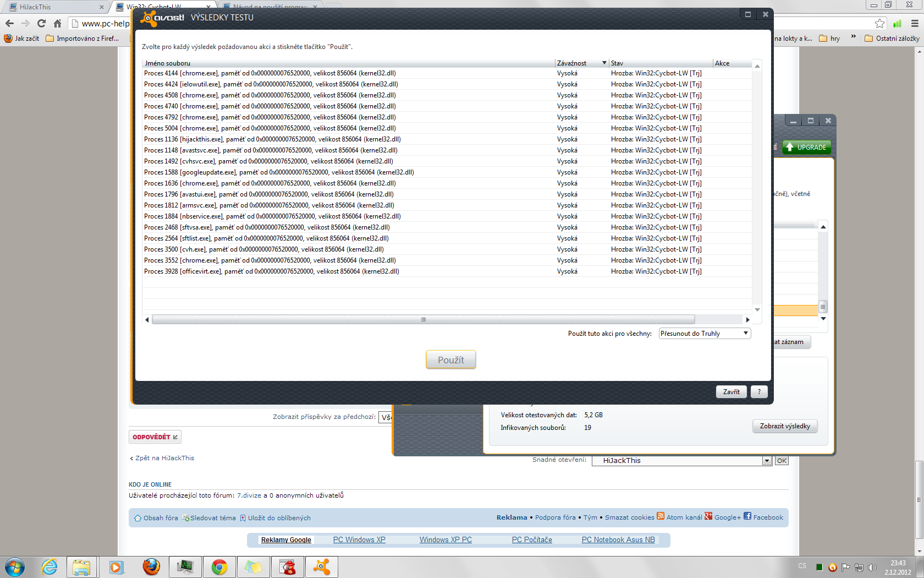The image size is (924, 578).
Task: Click the Použít button in avast results
Action: pyautogui.click(x=450, y=359)
